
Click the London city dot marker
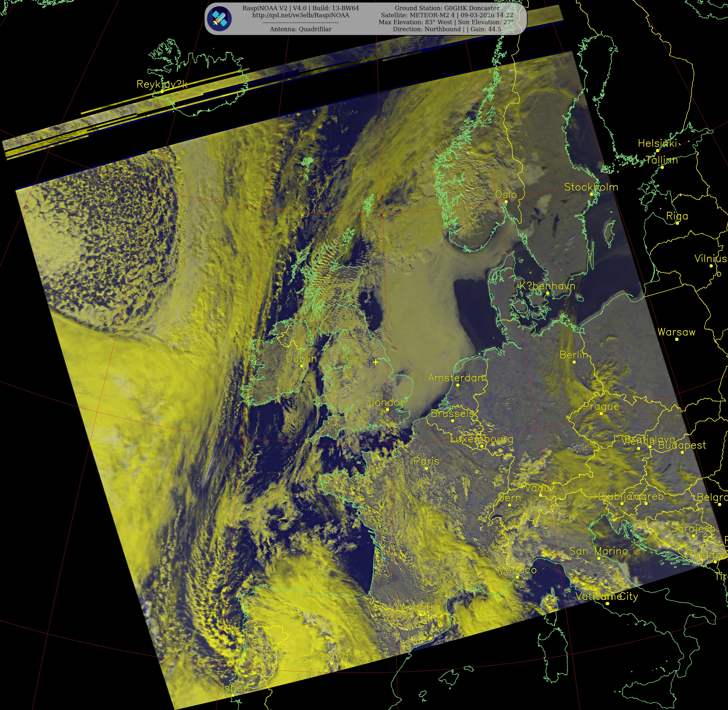pos(387,409)
